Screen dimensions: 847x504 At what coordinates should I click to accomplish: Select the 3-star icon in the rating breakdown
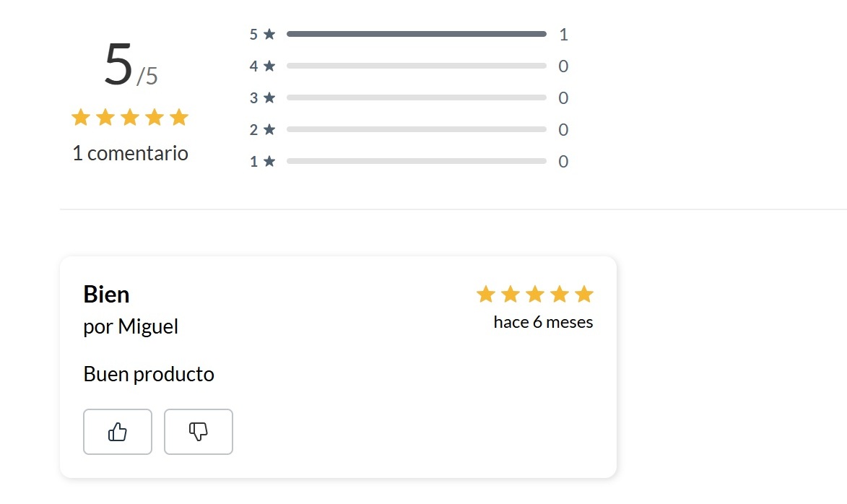(x=269, y=97)
